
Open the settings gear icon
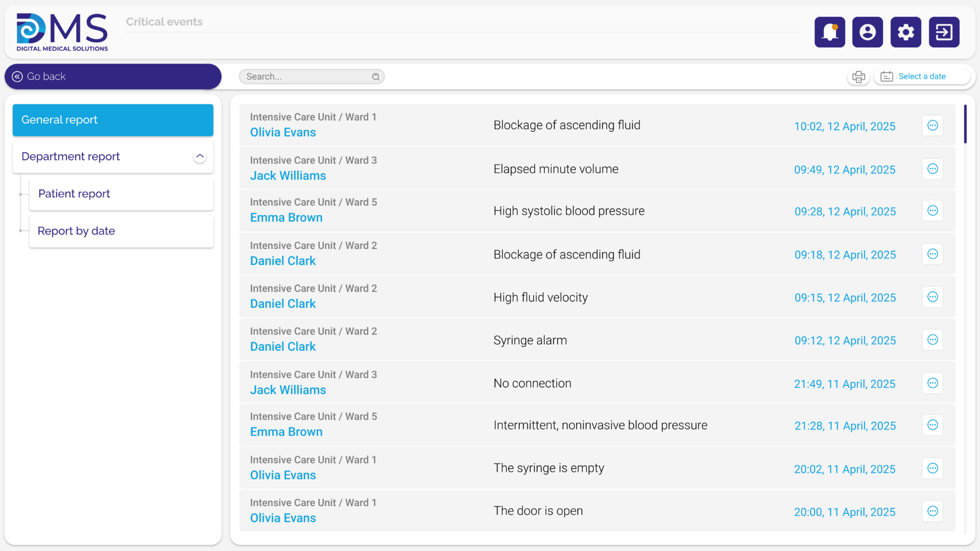tap(906, 32)
